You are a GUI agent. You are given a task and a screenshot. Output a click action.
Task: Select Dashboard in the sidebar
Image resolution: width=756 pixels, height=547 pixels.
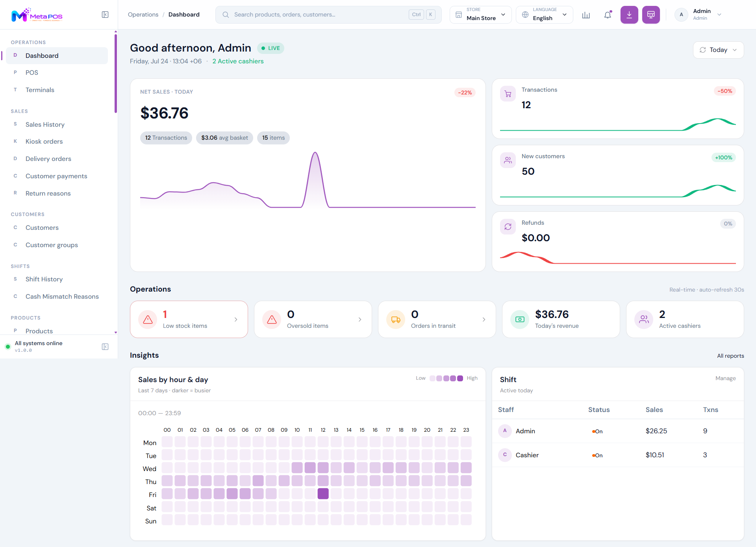click(x=57, y=56)
